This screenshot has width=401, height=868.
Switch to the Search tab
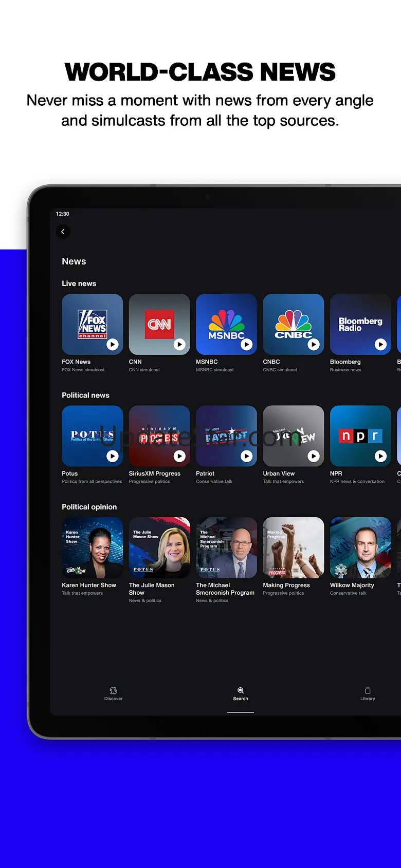[x=241, y=693]
